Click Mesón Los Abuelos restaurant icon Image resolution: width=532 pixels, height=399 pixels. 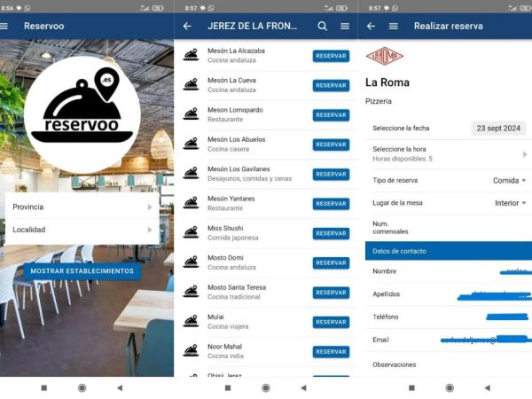191,144
